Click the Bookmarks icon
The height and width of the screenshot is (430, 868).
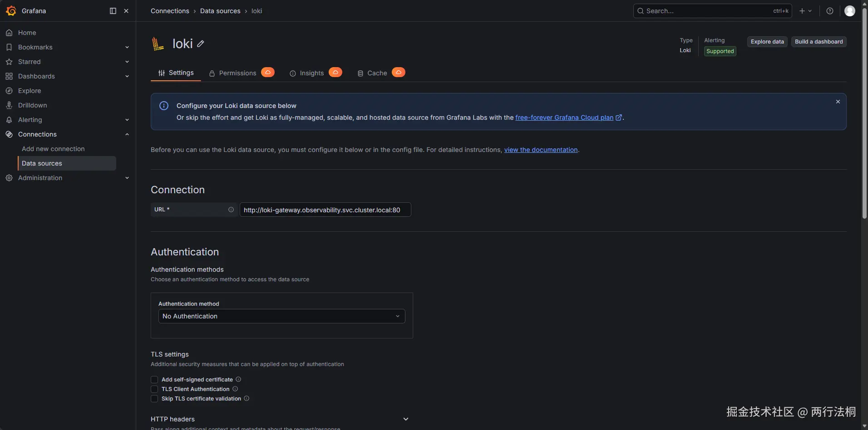click(9, 47)
